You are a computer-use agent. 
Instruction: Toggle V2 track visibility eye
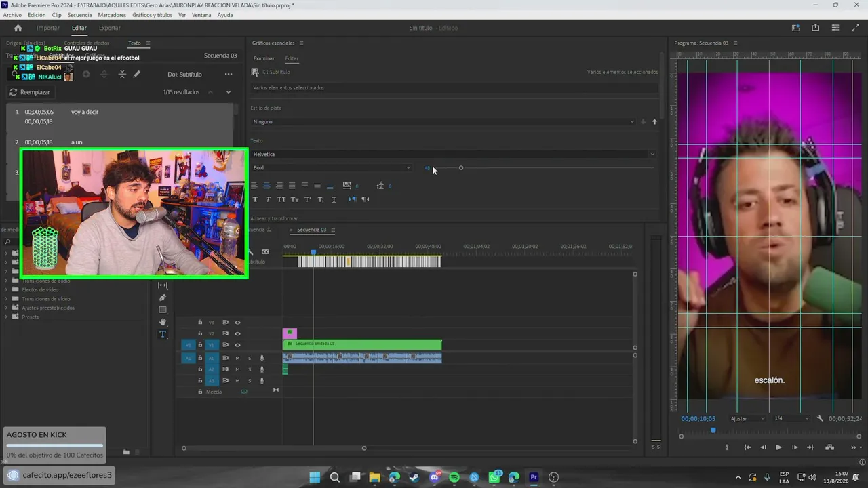pyautogui.click(x=237, y=334)
